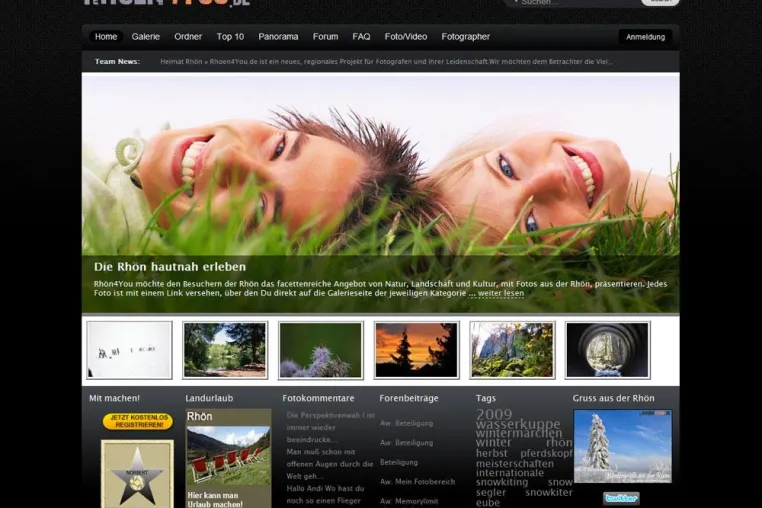This screenshot has height=508, width=762.
Task: Select the meisterschaften tag
Action: (515, 464)
